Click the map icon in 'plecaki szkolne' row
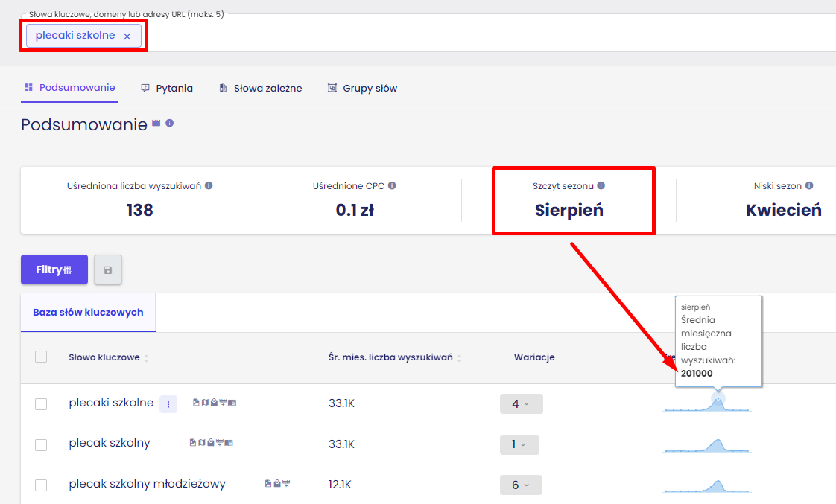 coord(205,403)
